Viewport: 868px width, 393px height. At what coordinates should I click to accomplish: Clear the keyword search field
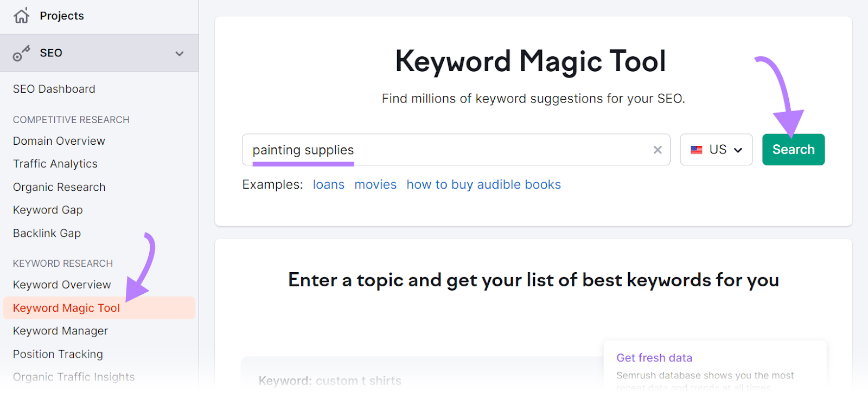658,150
